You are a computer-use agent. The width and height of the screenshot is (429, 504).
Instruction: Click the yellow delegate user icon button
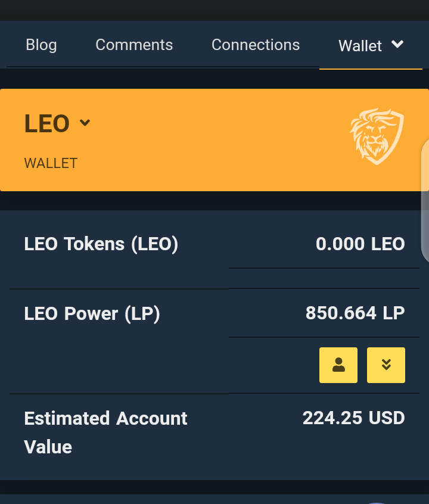(338, 365)
